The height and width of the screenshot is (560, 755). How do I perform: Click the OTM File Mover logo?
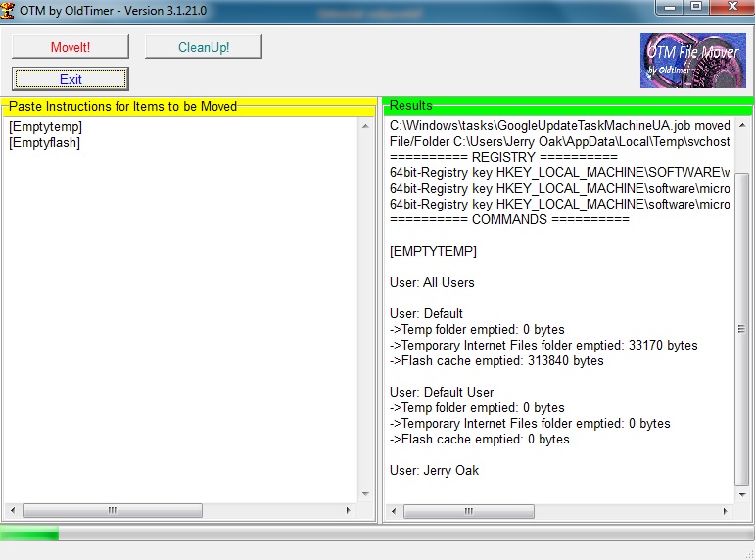tap(692, 61)
